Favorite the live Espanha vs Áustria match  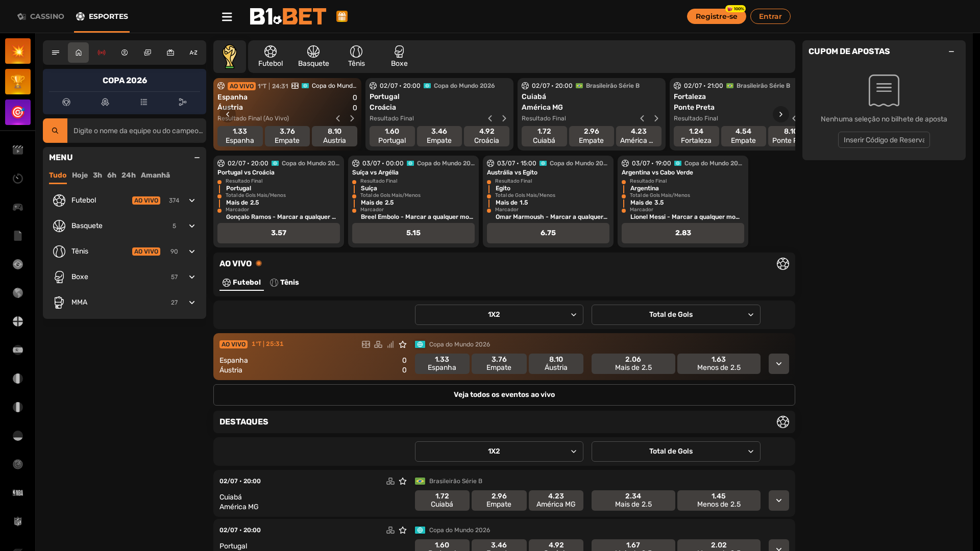(403, 344)
